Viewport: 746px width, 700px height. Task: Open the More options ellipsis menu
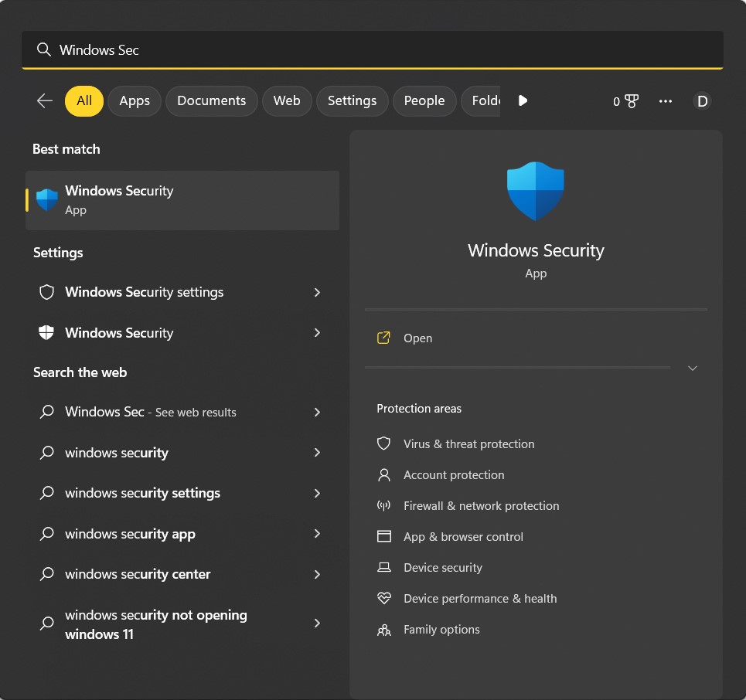[665, 100]
